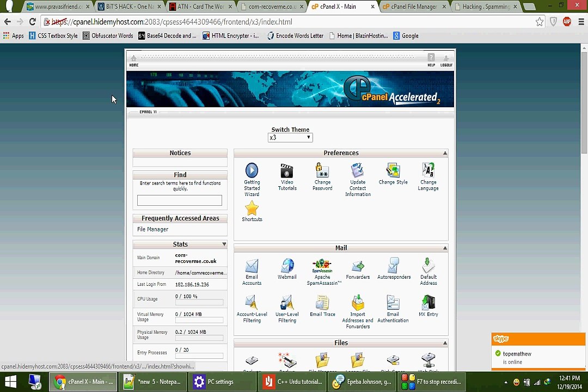Open the Base64 Decode bookmark
The height and width of the screenshot is (392, 588).
pyautogui.click(x=167, y=35)
